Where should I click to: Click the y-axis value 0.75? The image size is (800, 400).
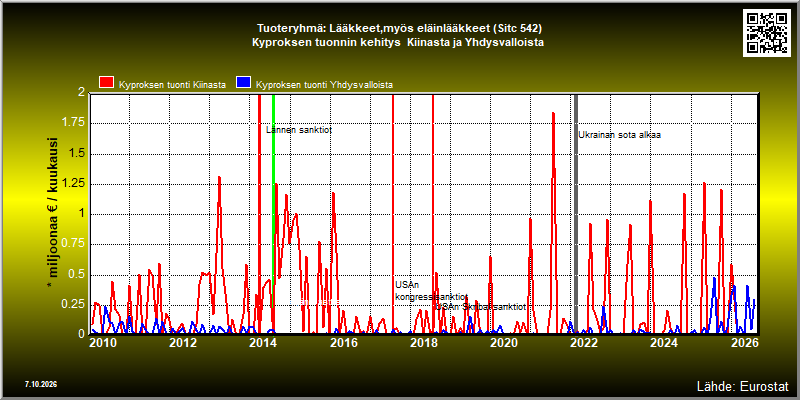(x=74, y=244)
